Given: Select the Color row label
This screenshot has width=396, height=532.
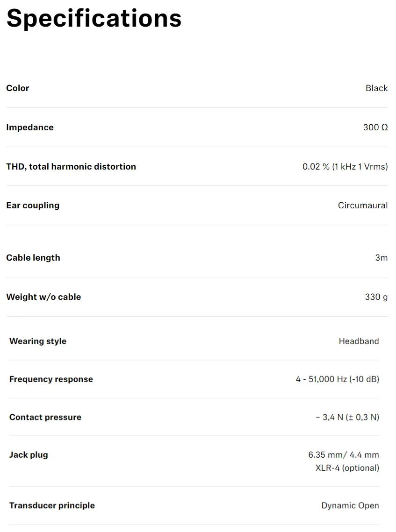Looking at the screenshot, I should pyautogui.click(x=18, y=88).
